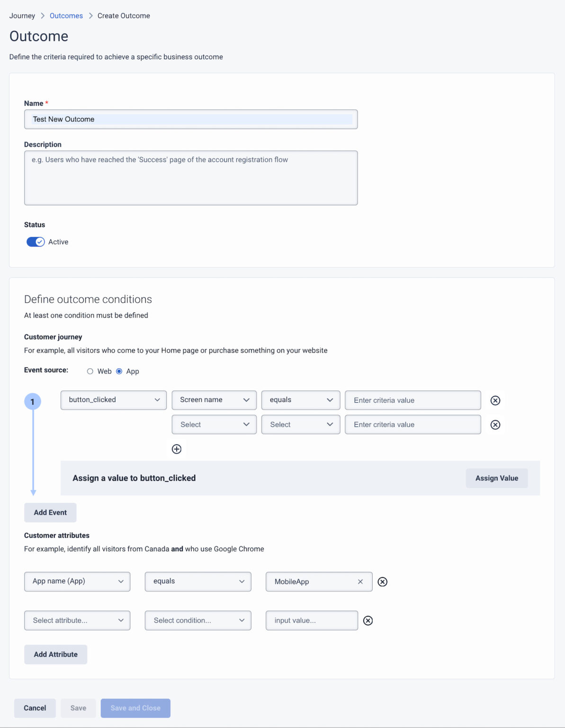This screenshot has width=565, height=728.
Task: Click inside the Description text area
Action: (190, 178)
